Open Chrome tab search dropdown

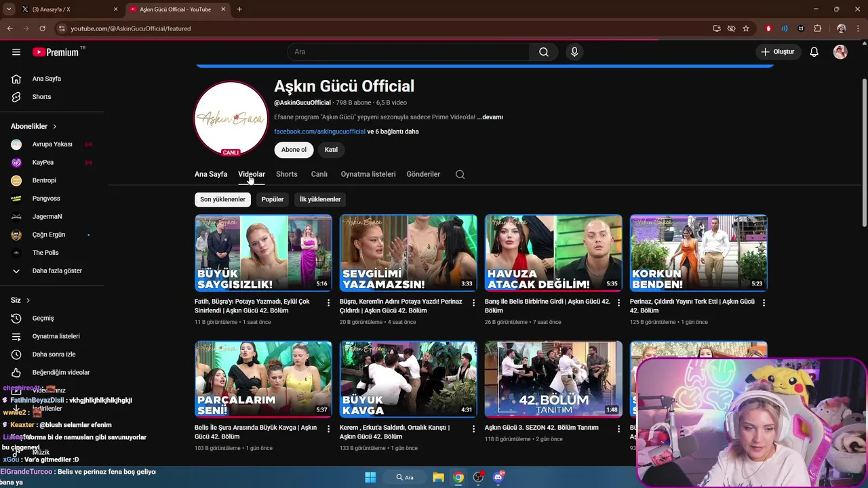(9, 9)
